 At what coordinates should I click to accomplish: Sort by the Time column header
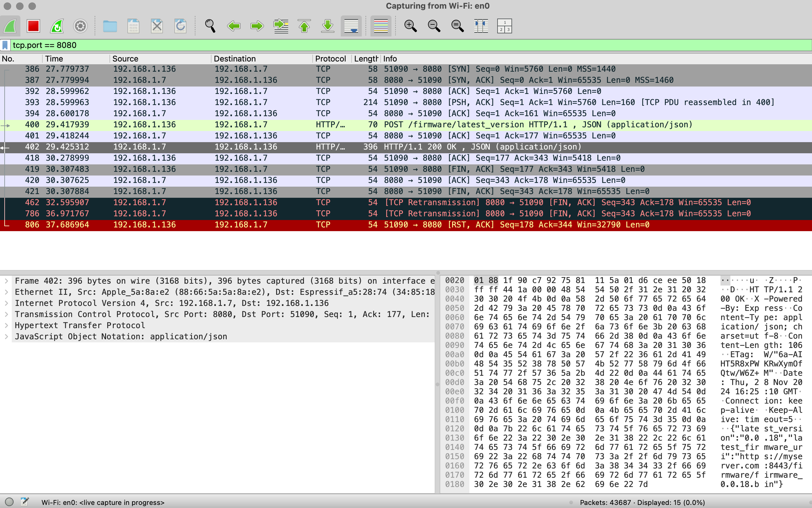[x=76, y=59]
